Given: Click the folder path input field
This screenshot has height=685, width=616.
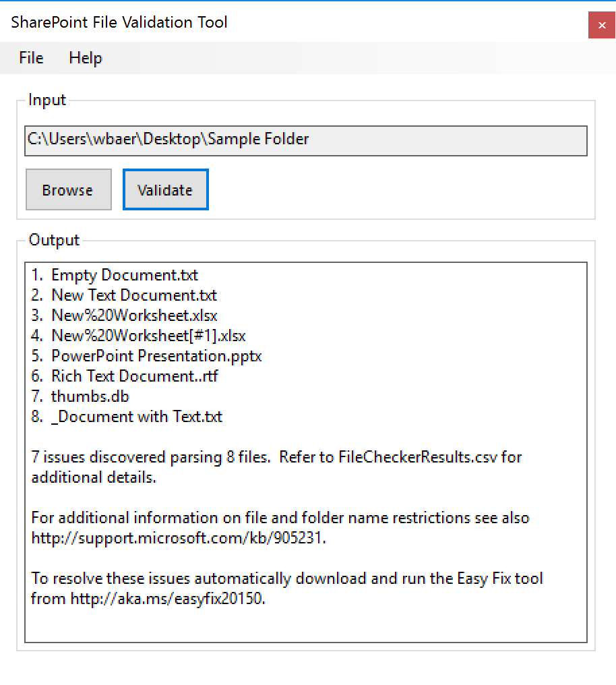Looking at the screenshot, I should [x=305, y=141].
